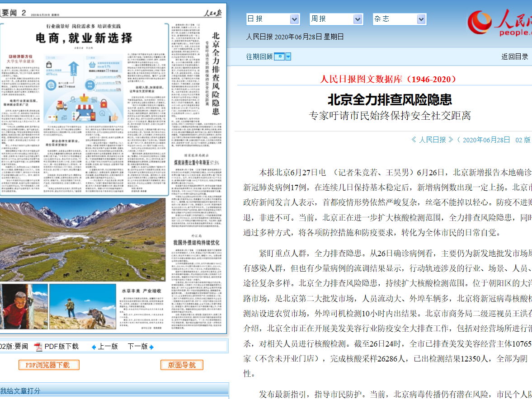Expand the 往期回顾 date arrow
The width and height of the screenshot is (532, 399).
288,56
